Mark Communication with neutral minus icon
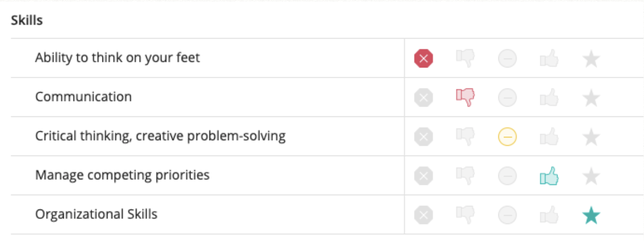This screenshot has width=644, height=241. [x=507, y=98]
